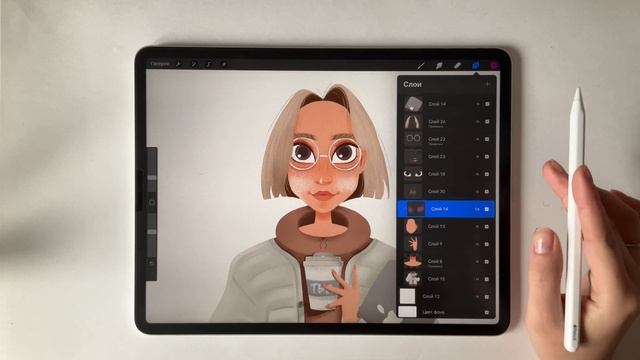Add a new layer with plus icon
Viewport: 640px width, 360px height.
487,84
